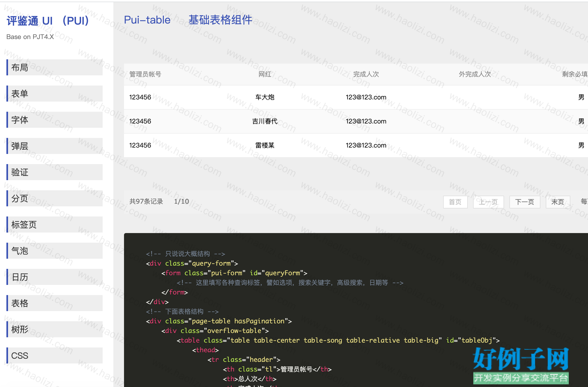Click the form id="queryForm" code line
The image size is (588, 387).
coord(234,273)
